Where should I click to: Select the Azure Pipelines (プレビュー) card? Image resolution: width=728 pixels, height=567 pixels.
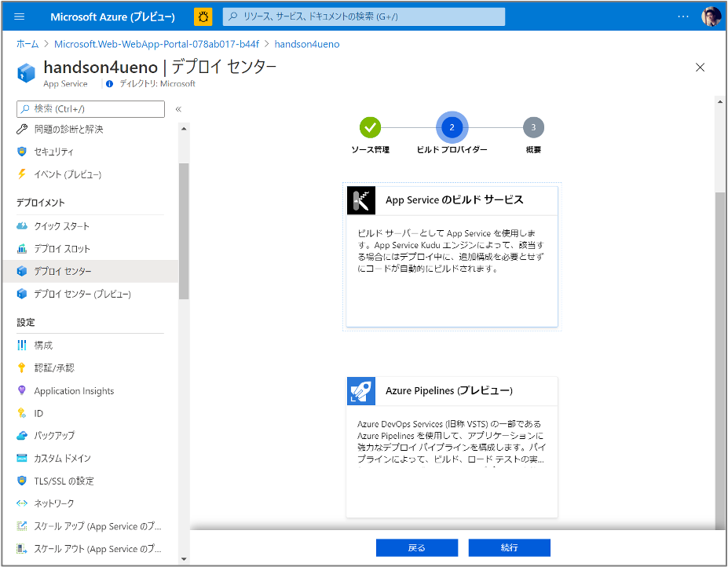(x=452, y=447)
